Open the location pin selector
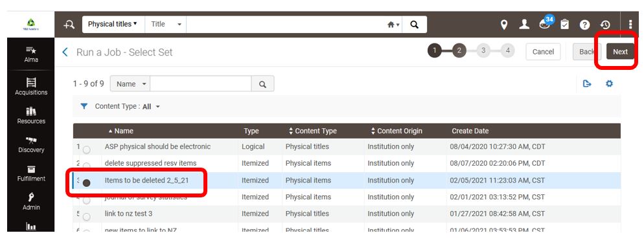Screen dimensions: 644x244 click(504, 25)
